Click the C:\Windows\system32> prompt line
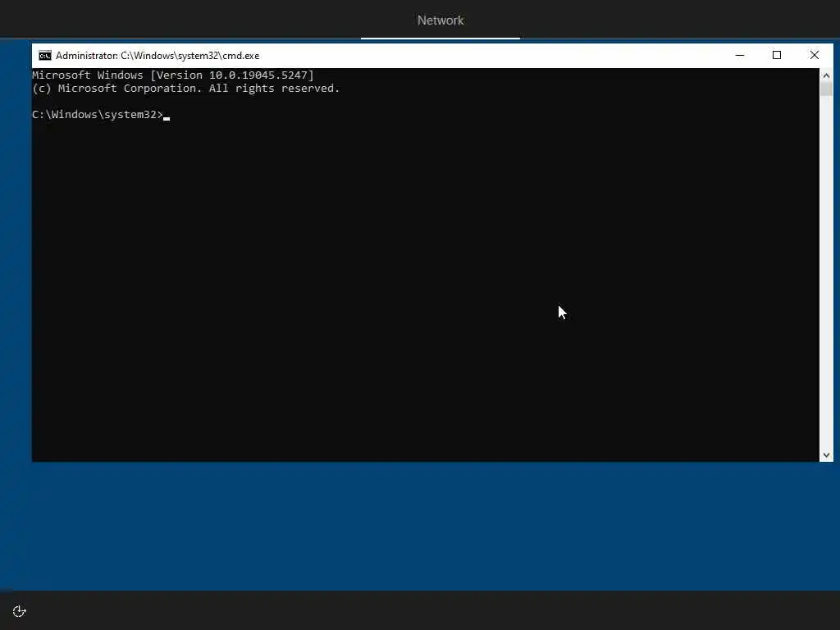 pos(101,115)
